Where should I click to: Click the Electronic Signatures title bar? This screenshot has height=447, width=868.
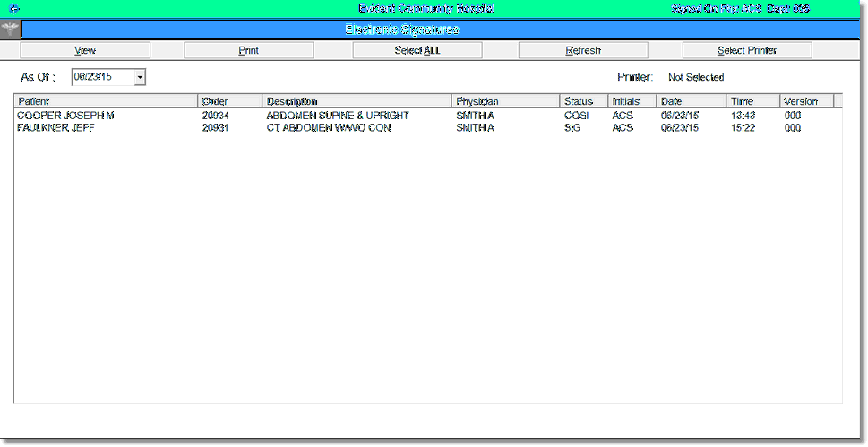(x=441, y=30)
